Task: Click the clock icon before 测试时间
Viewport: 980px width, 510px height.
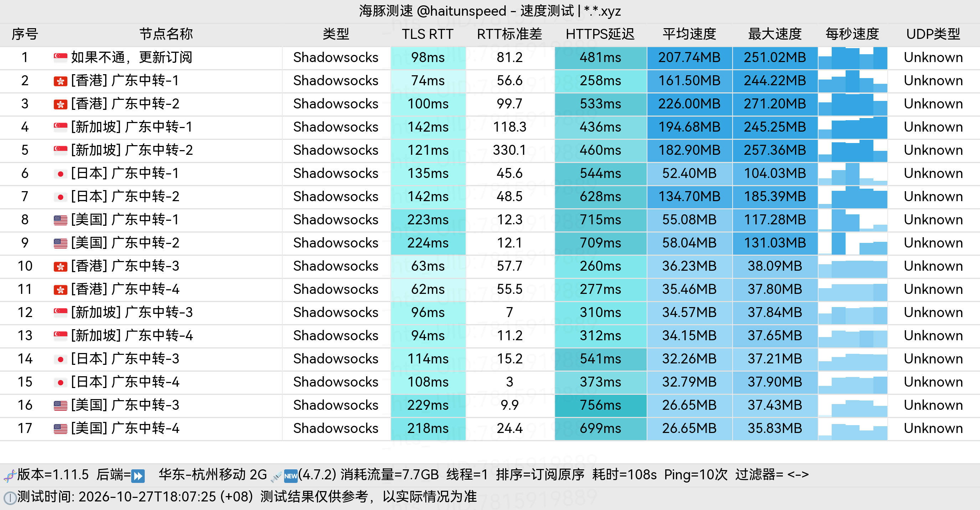Action: pyautogui.click(x=10, y=498)
